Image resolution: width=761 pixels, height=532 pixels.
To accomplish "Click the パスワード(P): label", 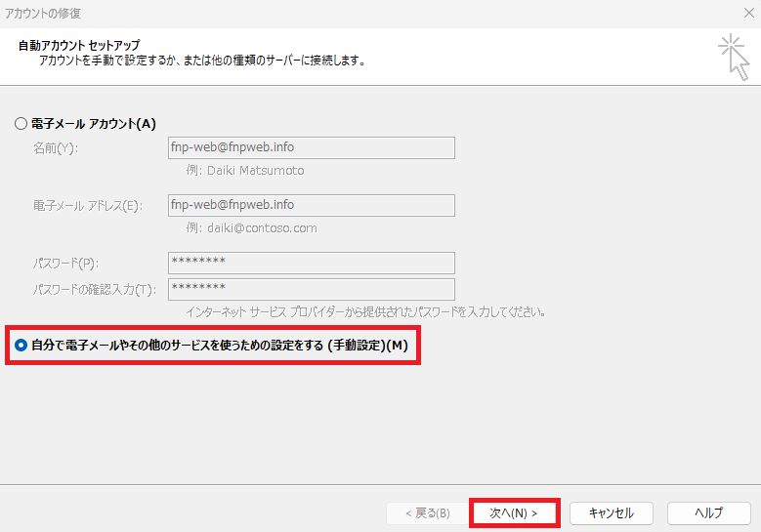I will [65, 264].
